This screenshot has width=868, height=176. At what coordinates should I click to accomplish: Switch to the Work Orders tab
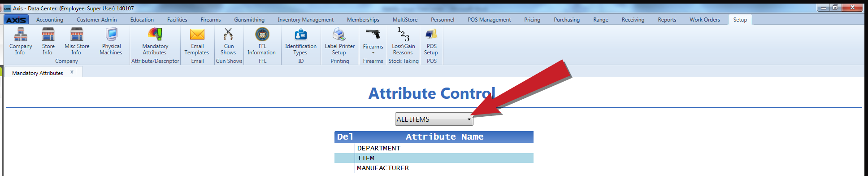point(705,20)
